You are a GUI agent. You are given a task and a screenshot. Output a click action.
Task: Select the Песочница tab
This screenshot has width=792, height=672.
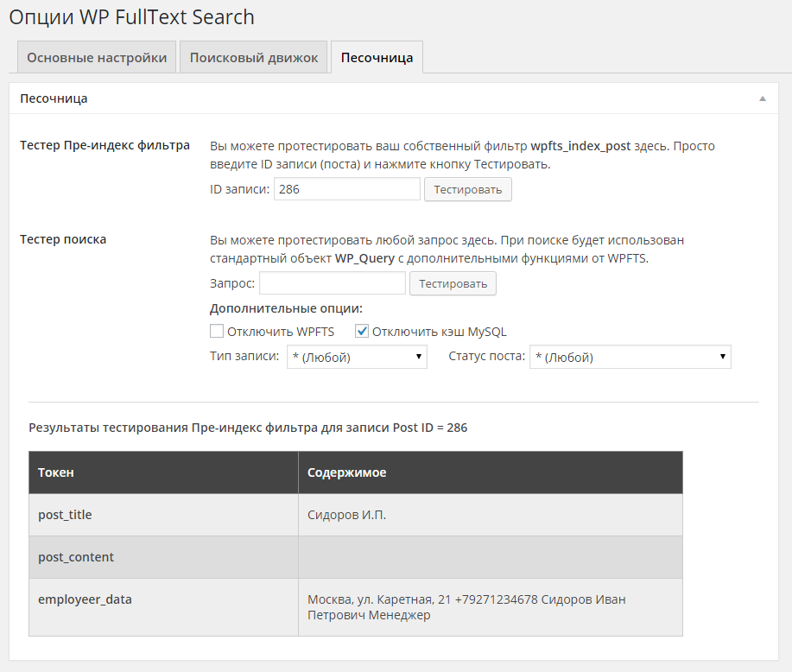(377, 57)
